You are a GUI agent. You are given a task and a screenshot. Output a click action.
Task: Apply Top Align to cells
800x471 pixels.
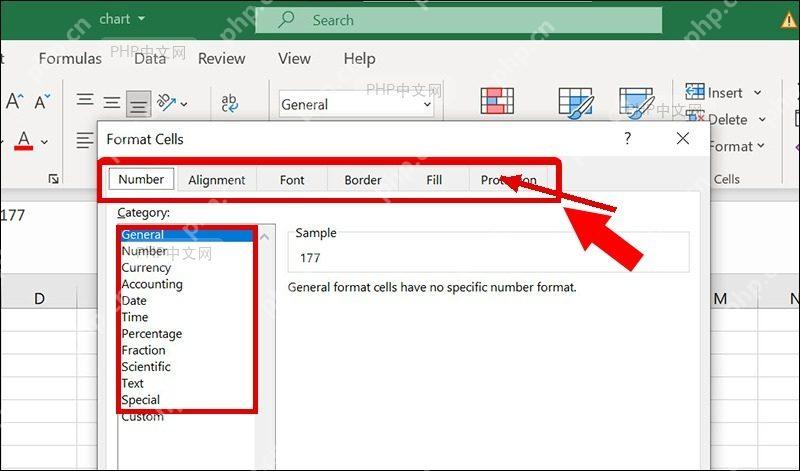coord(85,99)
